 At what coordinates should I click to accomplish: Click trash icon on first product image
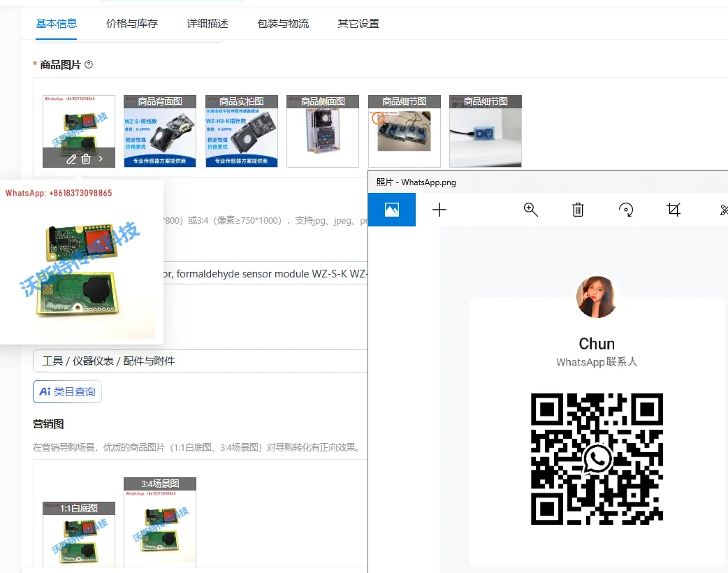pyautogui.click(x=86, y=159)
